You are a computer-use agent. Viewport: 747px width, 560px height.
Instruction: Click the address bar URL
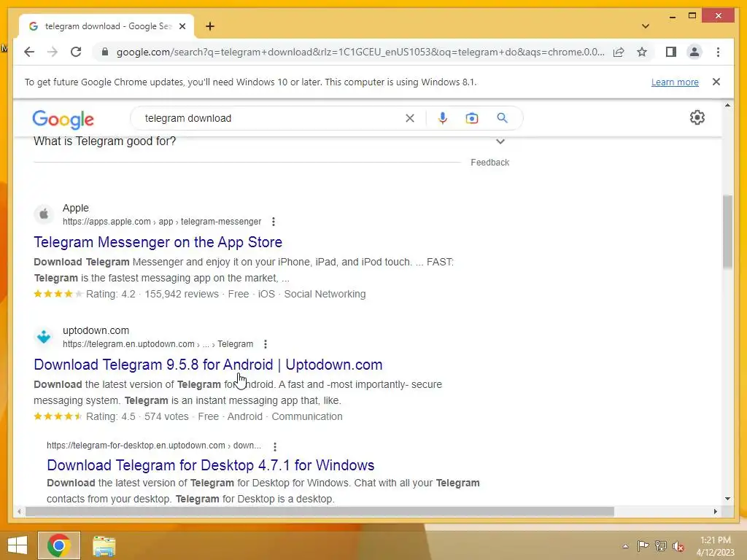(360, 52)
